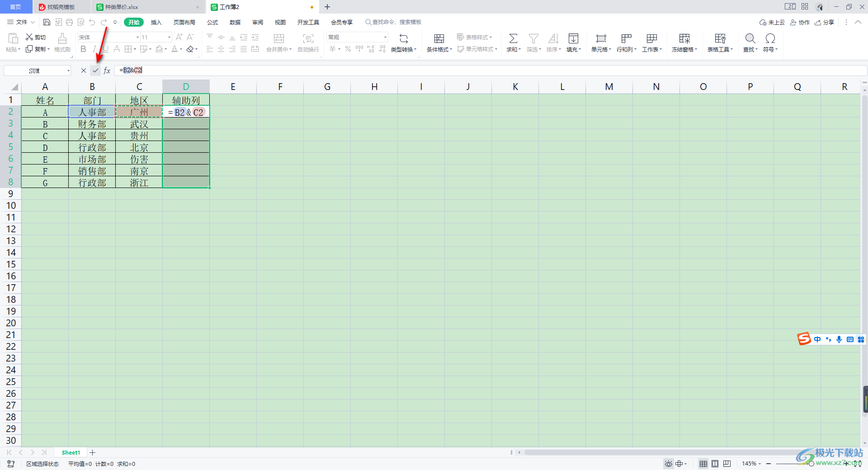Open the font name dropdown (宋体)
Viewport: 868px width, 470px height.
click(x=137, y=37)
